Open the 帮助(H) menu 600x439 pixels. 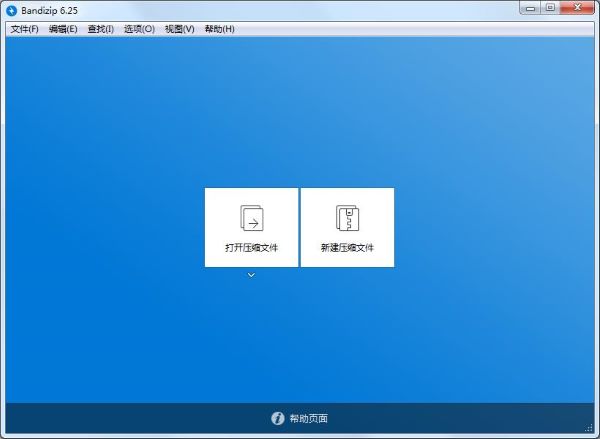pyautogui.click(x=219, y=29)
